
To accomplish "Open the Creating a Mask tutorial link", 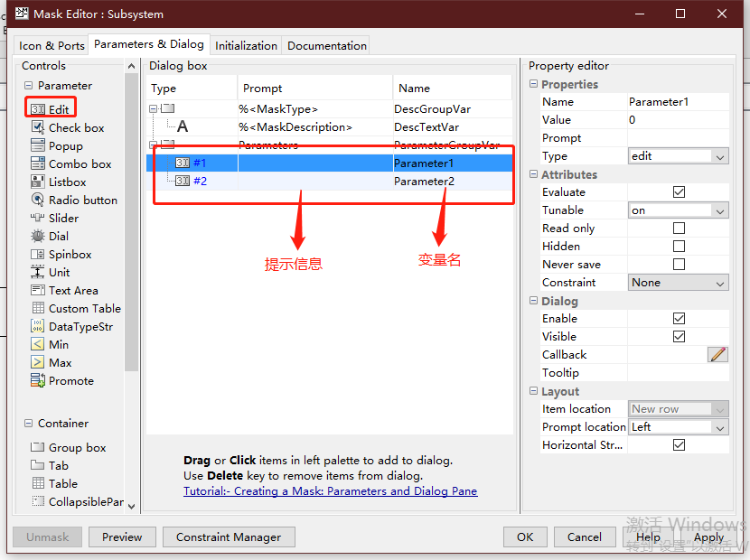I will [x=331, y=491].
